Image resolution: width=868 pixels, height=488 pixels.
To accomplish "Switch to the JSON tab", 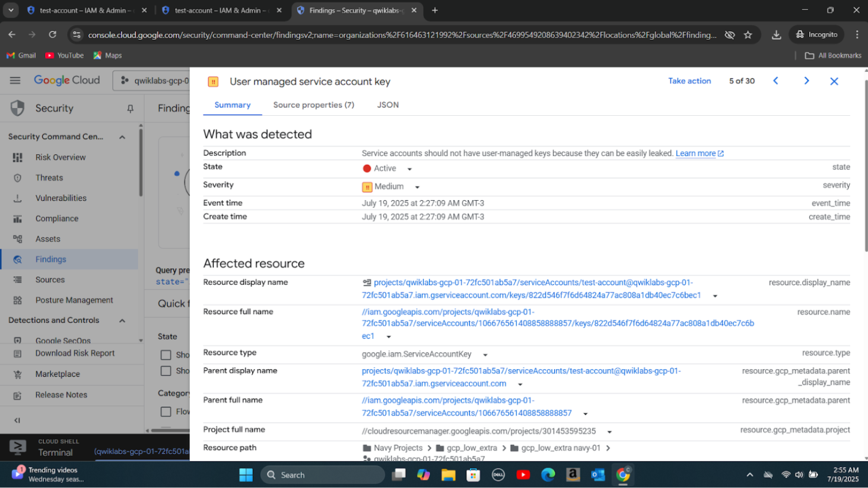I will click(387, 105).
